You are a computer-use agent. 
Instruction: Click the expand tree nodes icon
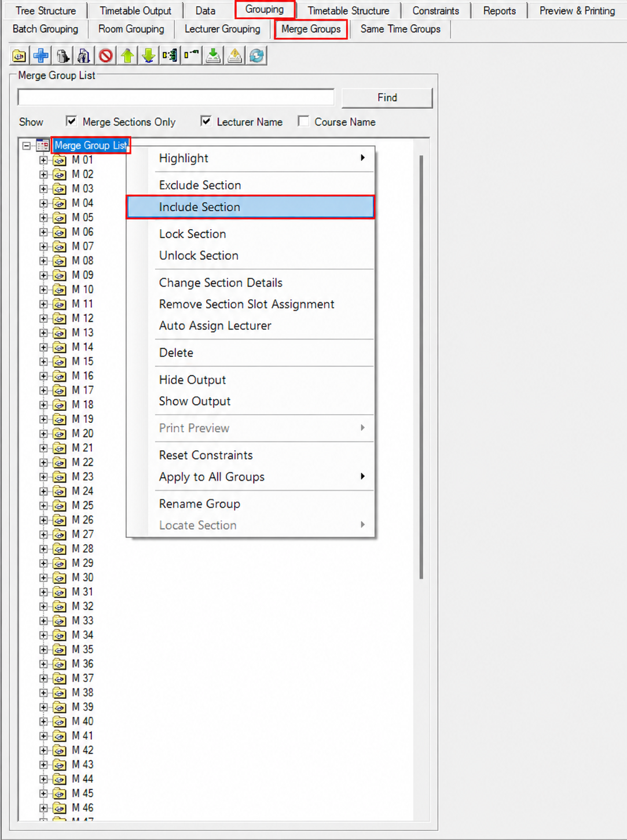click(170, 56)
